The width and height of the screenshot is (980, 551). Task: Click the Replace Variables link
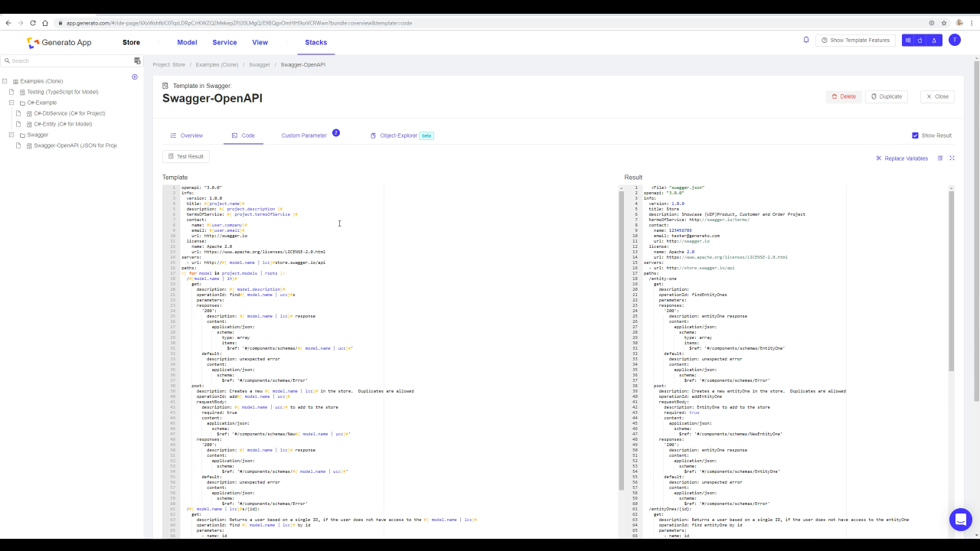pos(902,158)
